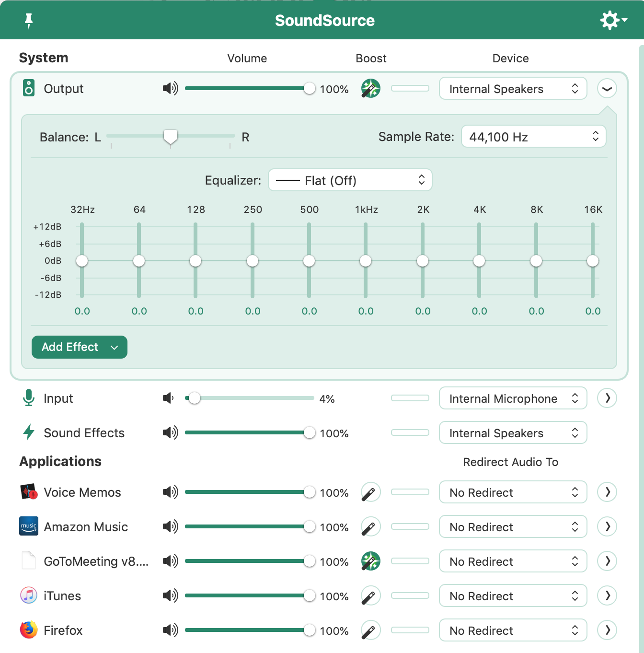
Task: Click Sound Effects volume slider knob
Action: (310, 432)
